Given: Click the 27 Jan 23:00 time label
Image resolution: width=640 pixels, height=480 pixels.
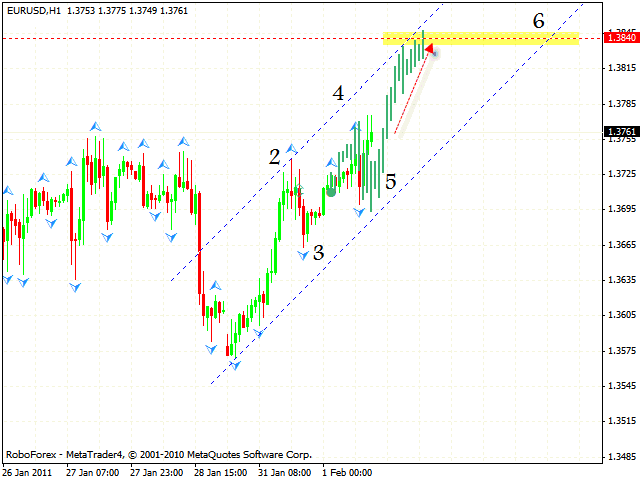Looking at the screenshot, I should coord(157,473).
